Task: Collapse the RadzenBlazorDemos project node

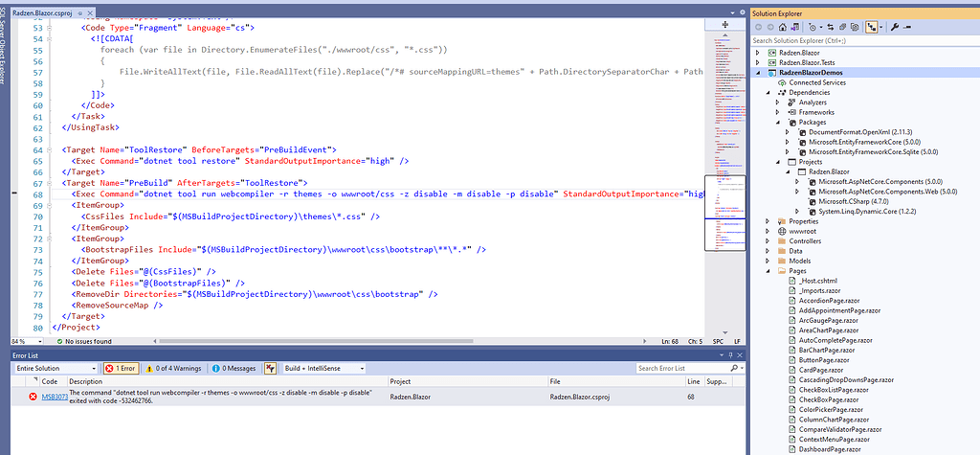Action: click(x=758, y=73)
